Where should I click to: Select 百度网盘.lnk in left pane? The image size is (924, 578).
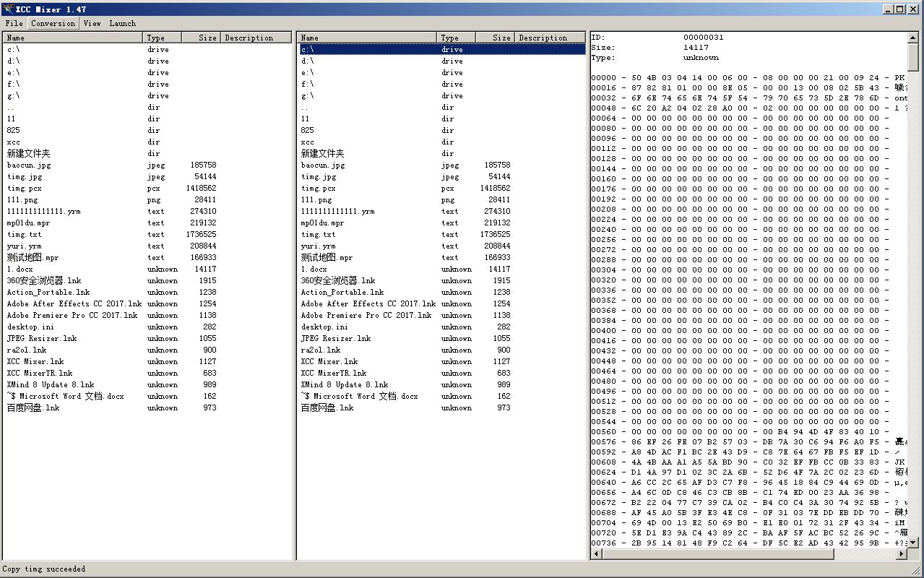point(33,407)
